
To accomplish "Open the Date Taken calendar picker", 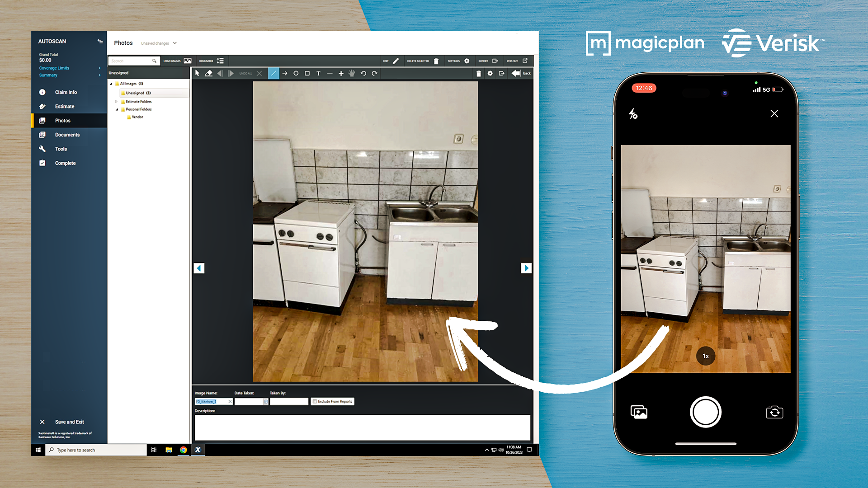I will coord(266,402).
